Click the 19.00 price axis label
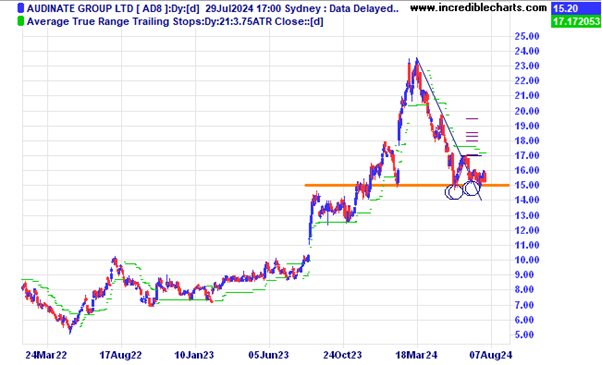The width and height of the screenshot is (602, 365). pos(527,126)
